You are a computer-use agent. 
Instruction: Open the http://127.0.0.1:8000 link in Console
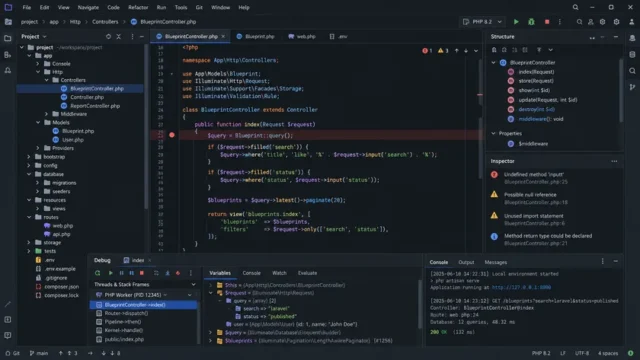click(521, 287)
